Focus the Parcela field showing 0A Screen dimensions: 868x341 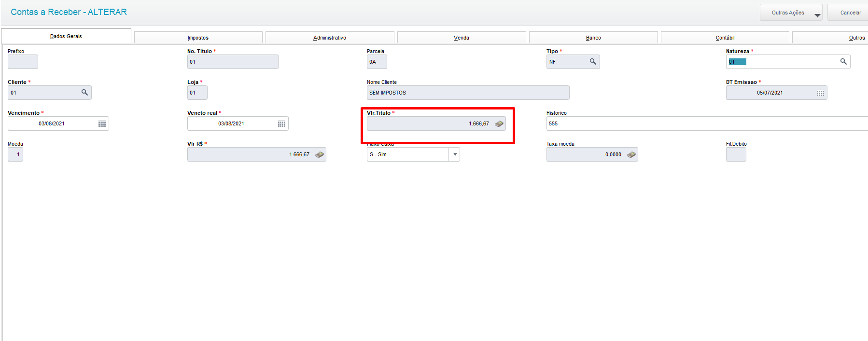(377, 62)
